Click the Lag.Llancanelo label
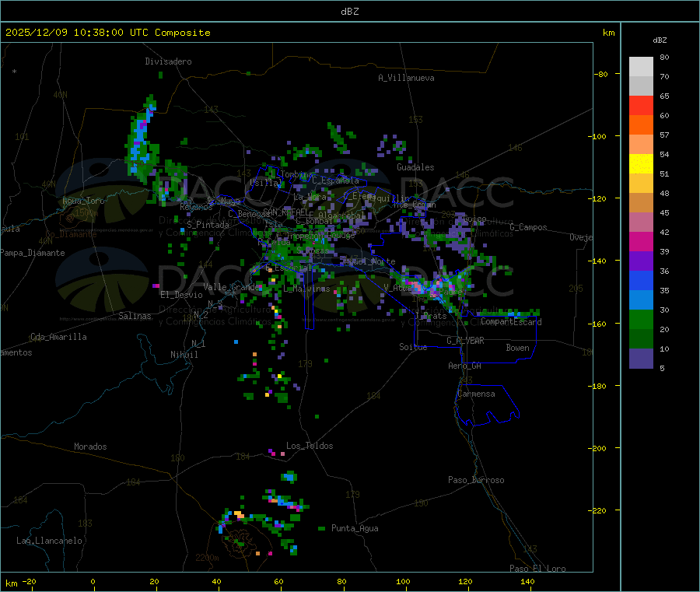Image resolution: width=700 pixels, height=592 pixels. 49,541
